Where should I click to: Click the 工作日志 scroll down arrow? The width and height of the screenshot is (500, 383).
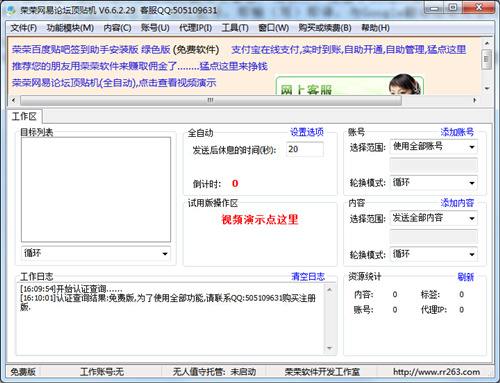329,348
